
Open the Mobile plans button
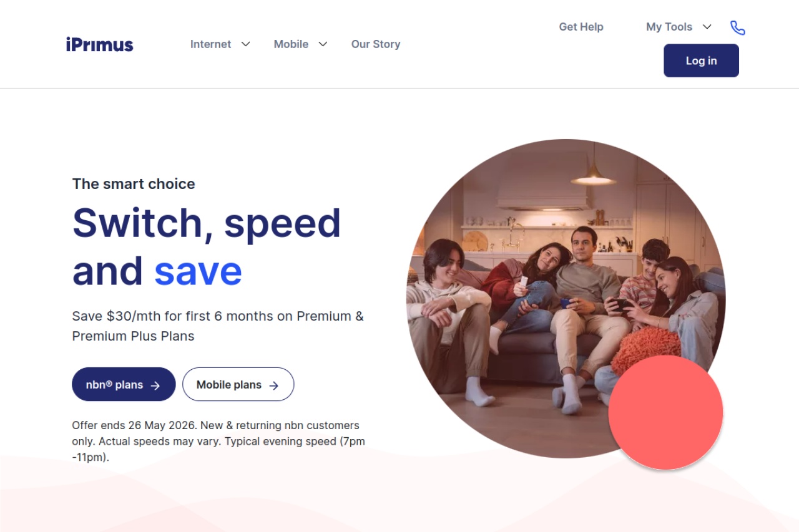coord(238,384)
